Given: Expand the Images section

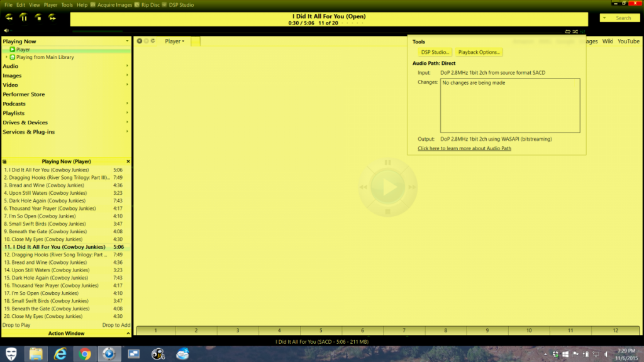Looking at the screenshot, I should [127, 75].
